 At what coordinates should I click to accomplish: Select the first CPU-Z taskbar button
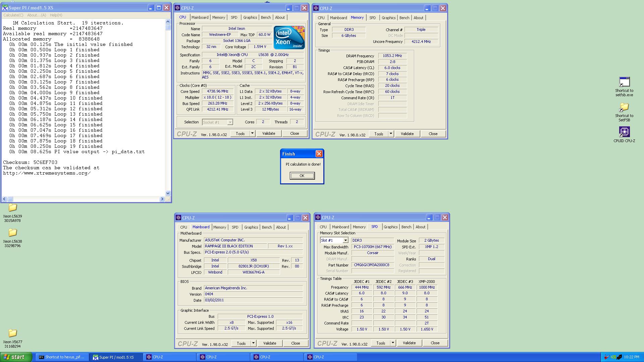(170, 357)
